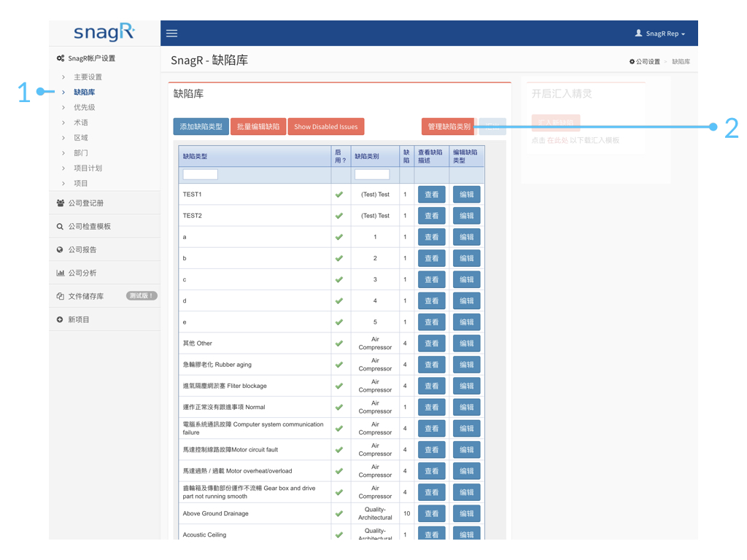
Task: Expand the 项目 chevron in sidebar
Action: pyautogui.click(x=63, y=183)
